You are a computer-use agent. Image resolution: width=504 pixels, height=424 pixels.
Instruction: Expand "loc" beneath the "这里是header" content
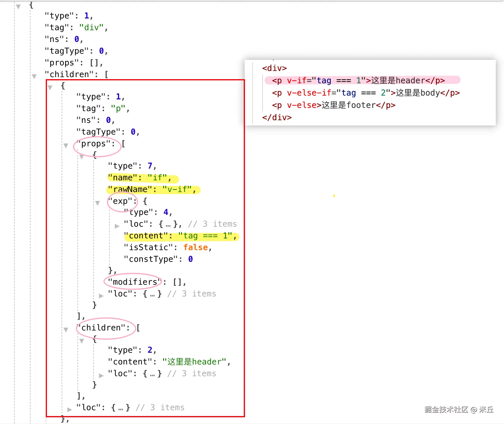pos(101,375)
